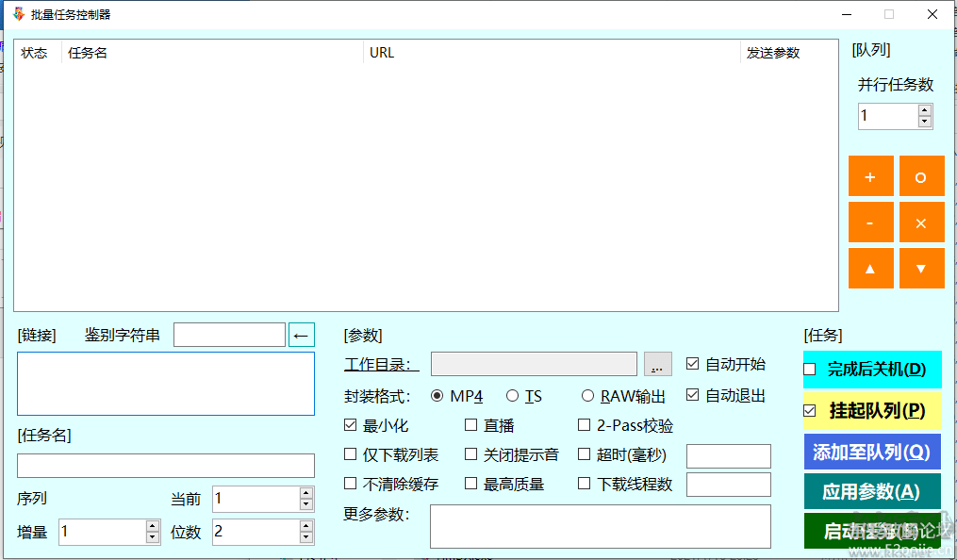
Task: Click the - remove task icon
Action: pyautogui.click(x=870, y=222)
